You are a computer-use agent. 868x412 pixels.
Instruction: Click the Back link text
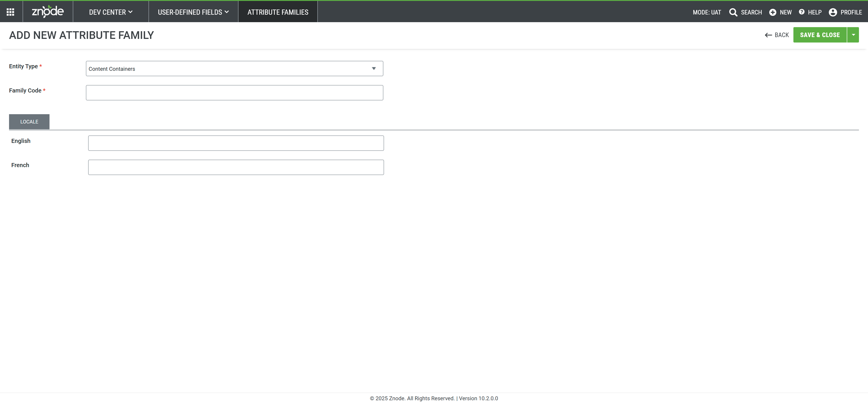click(781, 35)
